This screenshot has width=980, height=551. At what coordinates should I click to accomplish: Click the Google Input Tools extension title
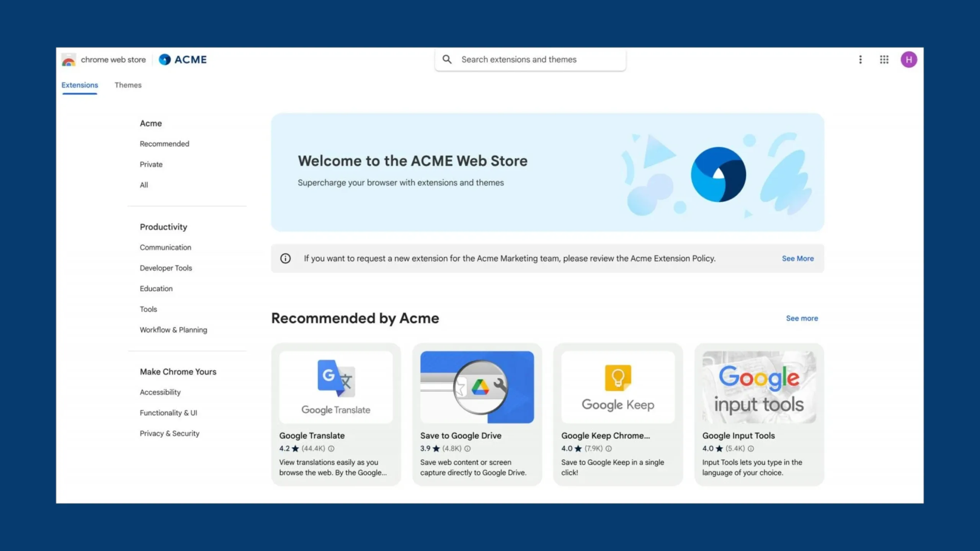[x=738, y=435]
